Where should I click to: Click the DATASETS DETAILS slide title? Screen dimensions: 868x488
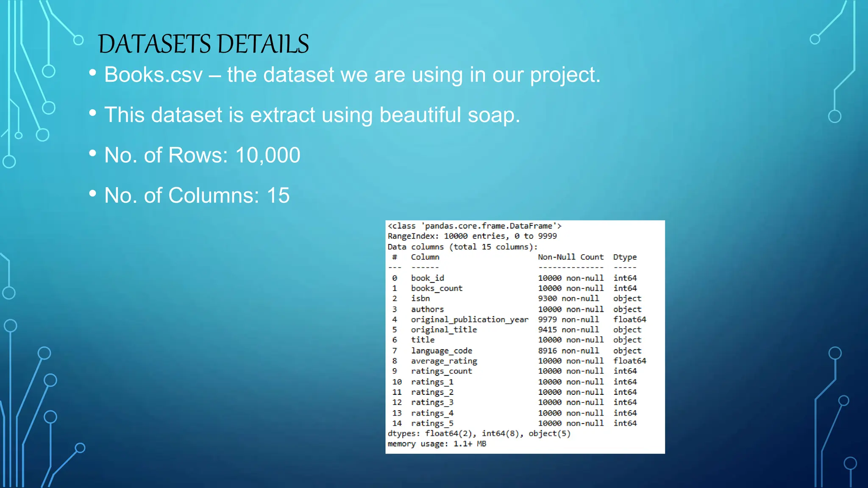pos(203,44)
